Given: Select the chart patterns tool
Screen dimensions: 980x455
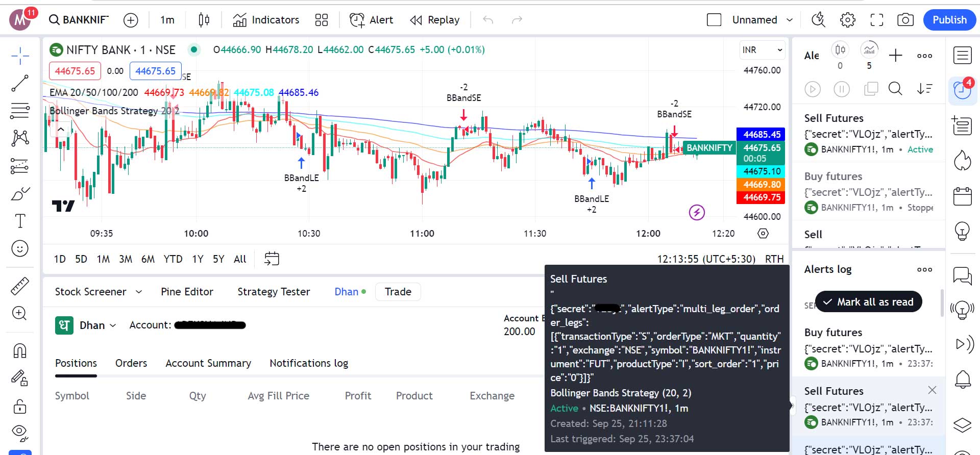Looking at the screenshot, I should 20,138.
